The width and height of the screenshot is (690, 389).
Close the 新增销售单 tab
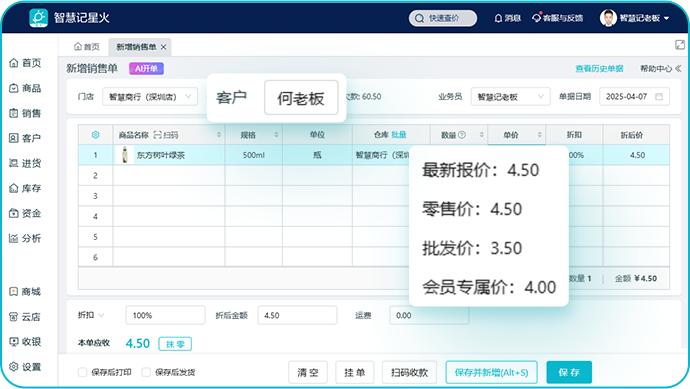(x=164, y=47)
